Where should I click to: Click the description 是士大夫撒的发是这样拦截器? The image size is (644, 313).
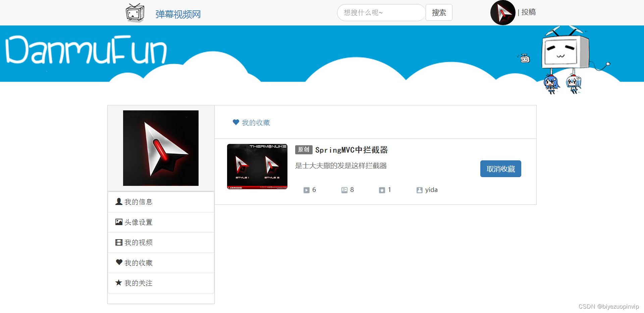coord(341,166)
